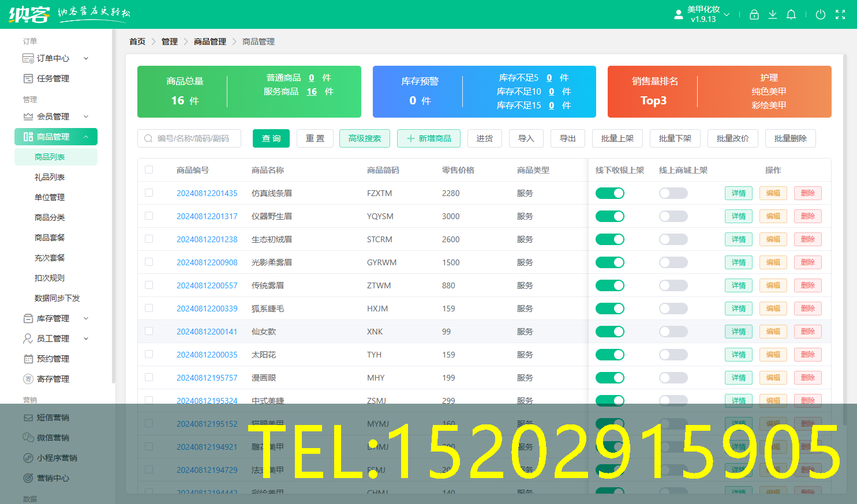Screen dimensions: 857x504
Task: Click the 纳客 logo in header
Action: tap(29, 14)
